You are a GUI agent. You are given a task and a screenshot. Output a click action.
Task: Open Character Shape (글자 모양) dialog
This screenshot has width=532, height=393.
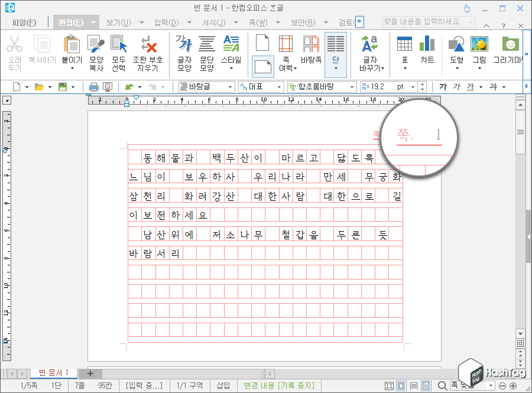(184, 44)
